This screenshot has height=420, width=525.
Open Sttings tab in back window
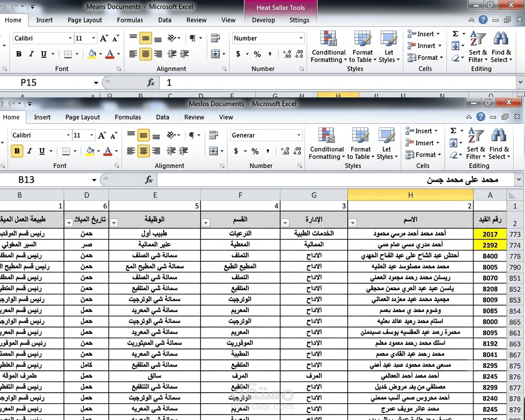pyautogui.click(x=299, y=20)
